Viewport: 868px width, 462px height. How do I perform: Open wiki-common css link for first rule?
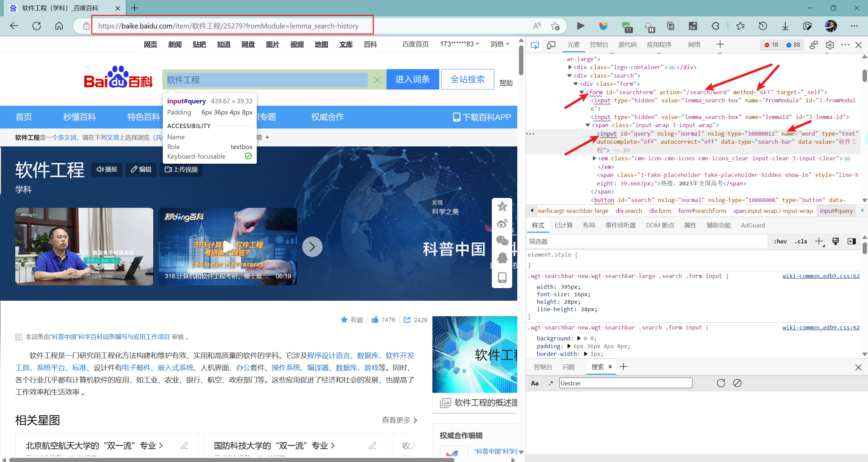(x=821, y=276)
